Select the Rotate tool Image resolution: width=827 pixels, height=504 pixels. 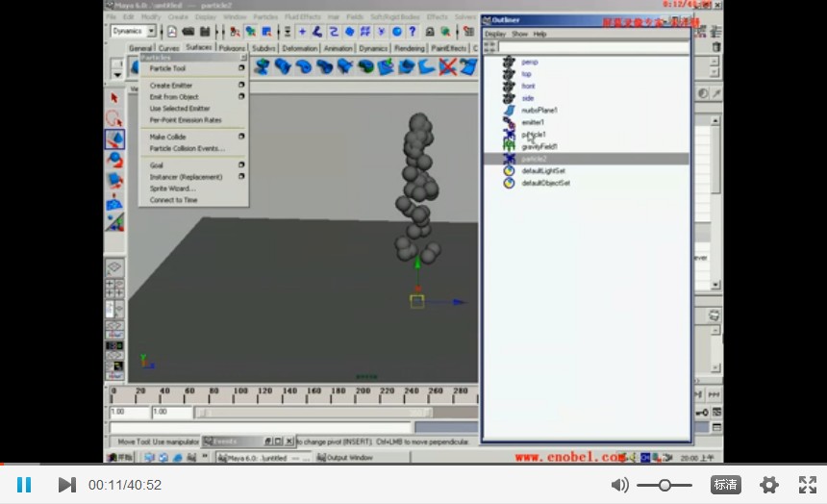tap(114, 160)
